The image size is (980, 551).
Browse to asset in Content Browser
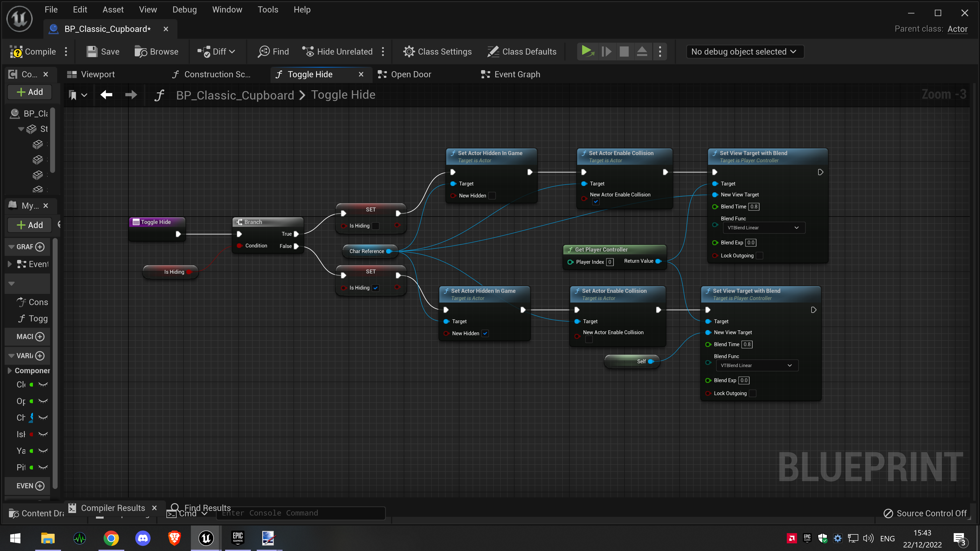point(156,51)
